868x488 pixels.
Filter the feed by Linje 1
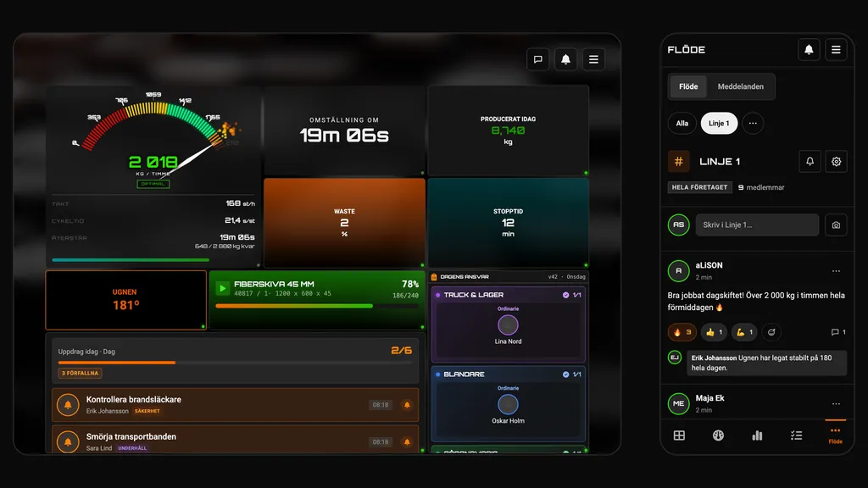tap(719, 124)
